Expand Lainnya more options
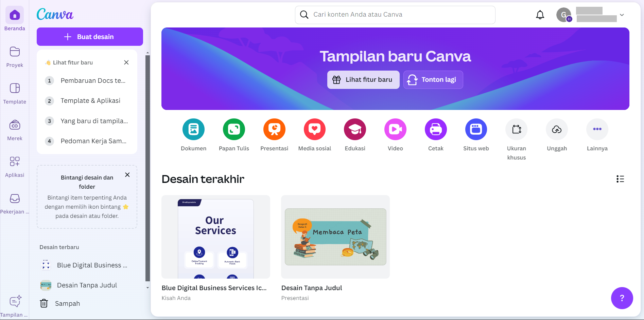644x320 pixels. coord(597,129)
